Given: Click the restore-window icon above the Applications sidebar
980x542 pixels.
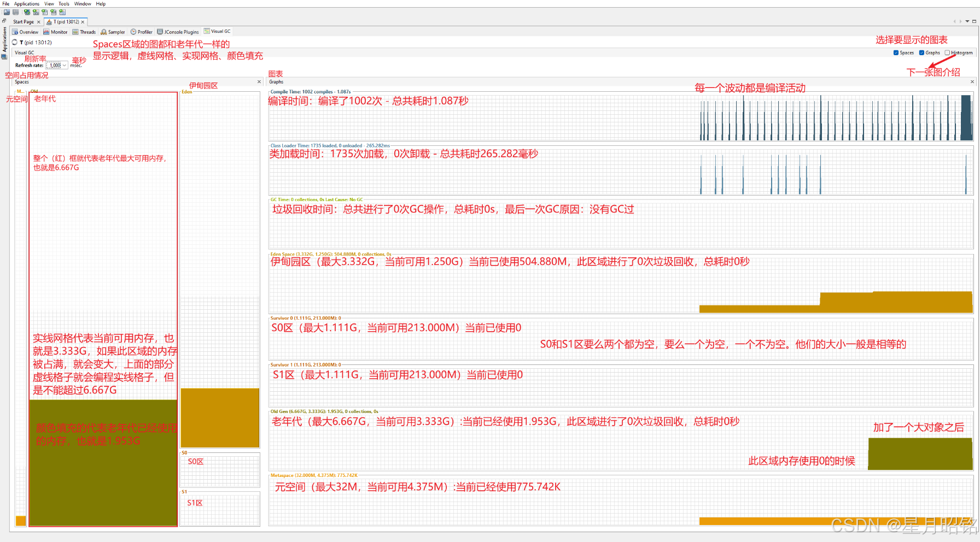Looking at the screenshot, I should click(4, 21).
